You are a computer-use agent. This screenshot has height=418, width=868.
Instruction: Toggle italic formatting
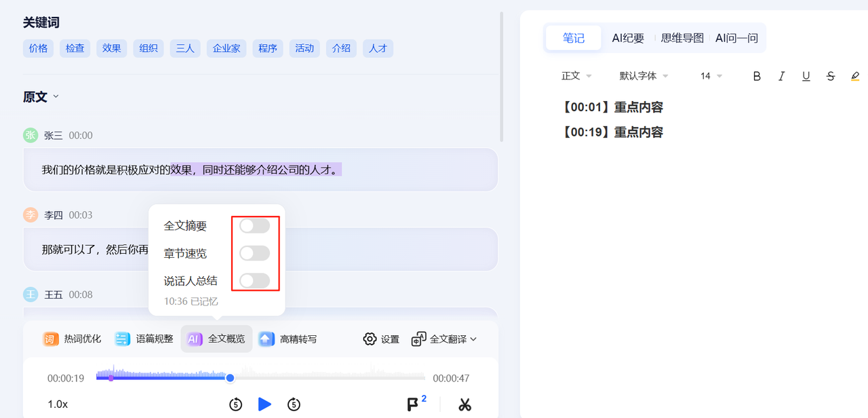pos(781,76)
